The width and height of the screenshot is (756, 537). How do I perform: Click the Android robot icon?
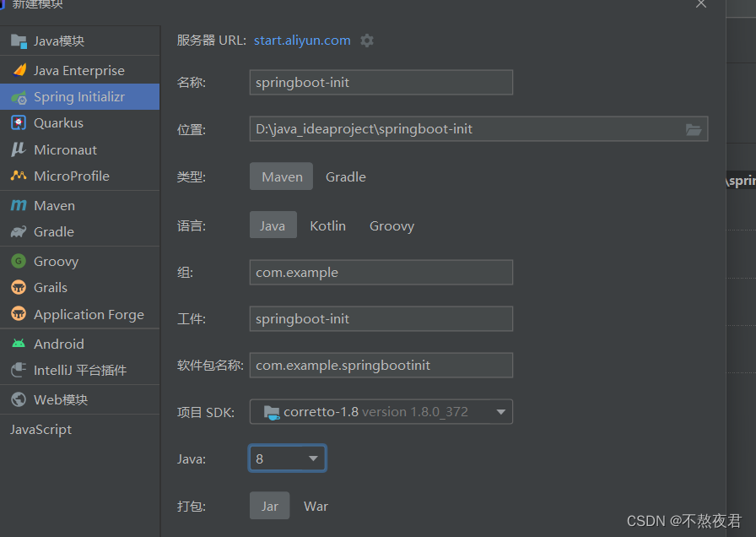tap(19, 344)
